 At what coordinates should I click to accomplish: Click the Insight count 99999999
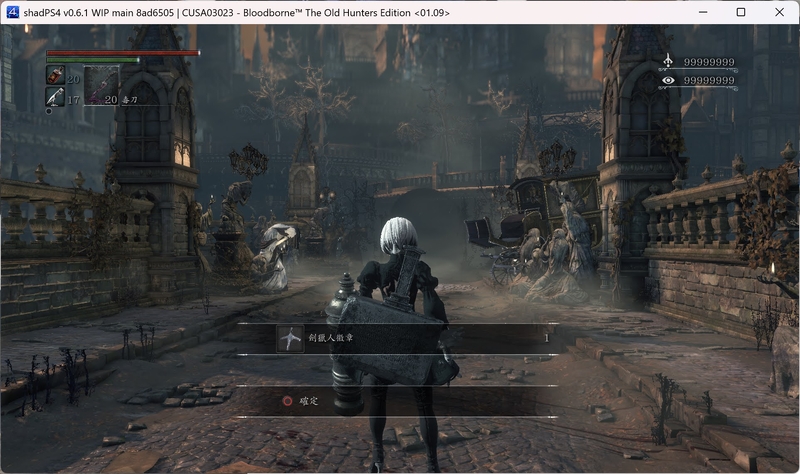709,81
